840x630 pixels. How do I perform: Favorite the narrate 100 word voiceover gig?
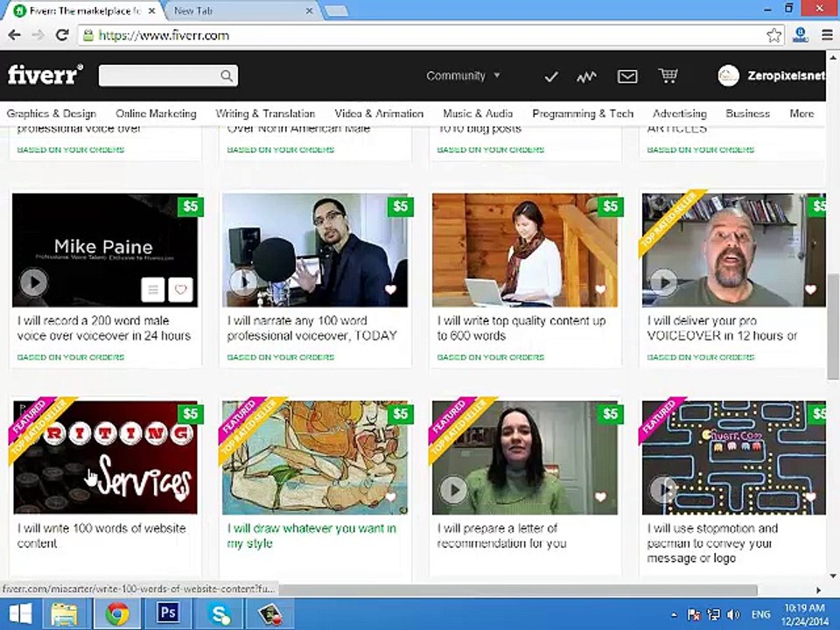(390, 290)
